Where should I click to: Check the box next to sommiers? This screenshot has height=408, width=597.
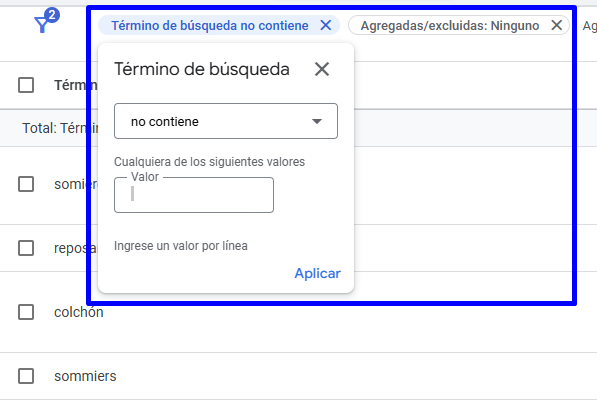pos(26,376)
